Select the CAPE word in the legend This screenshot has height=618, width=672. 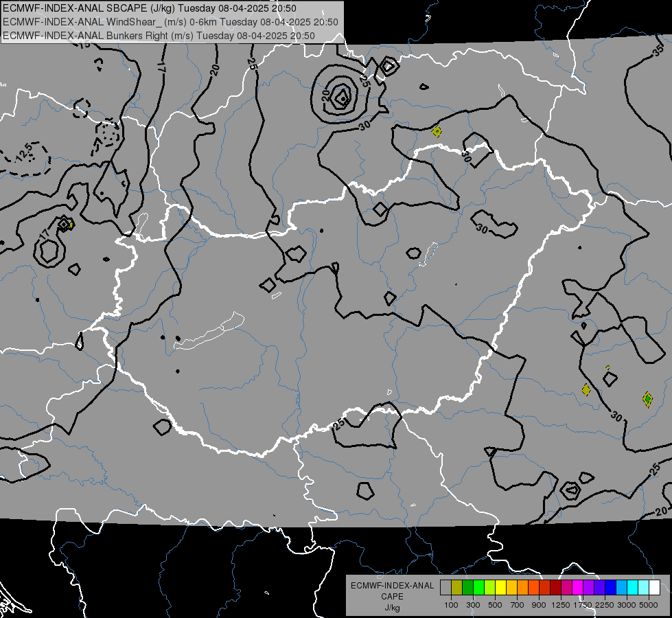tap(392, 597)
